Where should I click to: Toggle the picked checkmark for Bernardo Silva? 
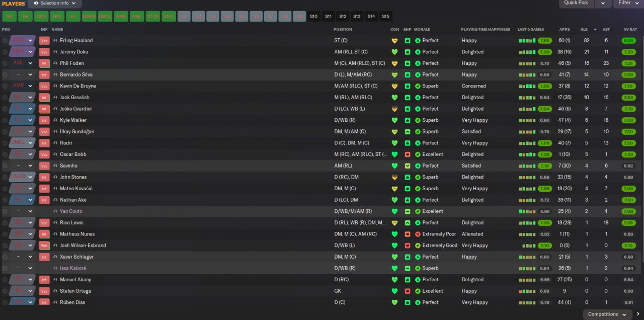[x=5, y=74]
